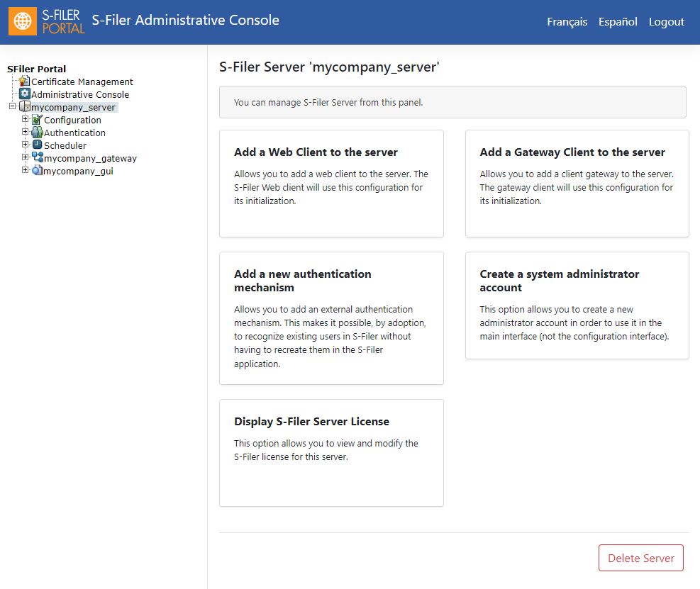Click the 'You can manage S-Filer Server' notice
The width and height of the screenshot is (700, 589).
coord(452,102)
